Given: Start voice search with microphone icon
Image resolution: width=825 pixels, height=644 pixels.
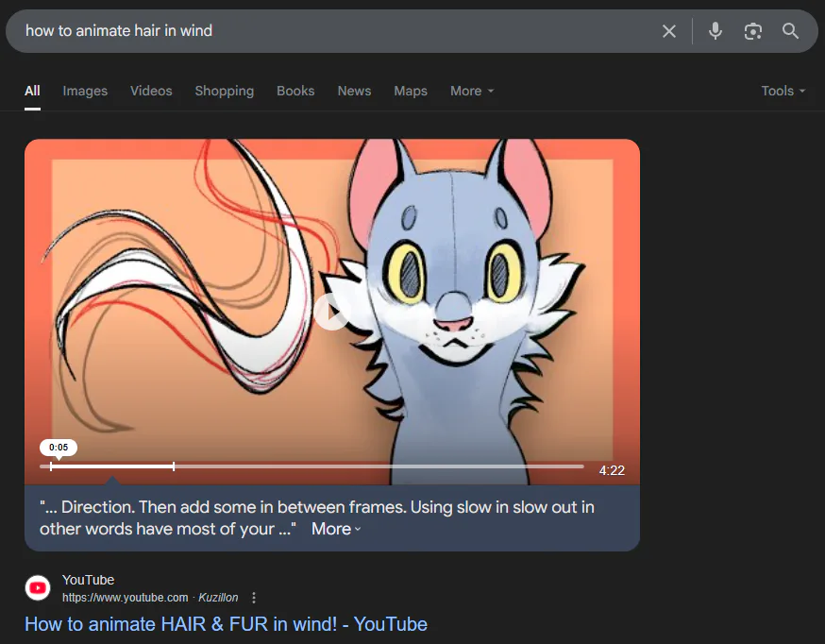Looking at the screenshot, I should (x=716, y=31).
